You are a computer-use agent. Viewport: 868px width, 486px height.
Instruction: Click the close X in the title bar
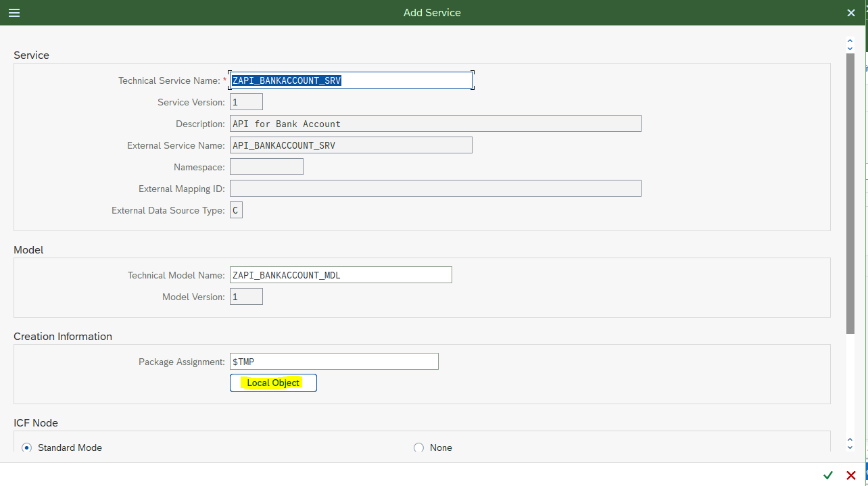coord(851,12)
